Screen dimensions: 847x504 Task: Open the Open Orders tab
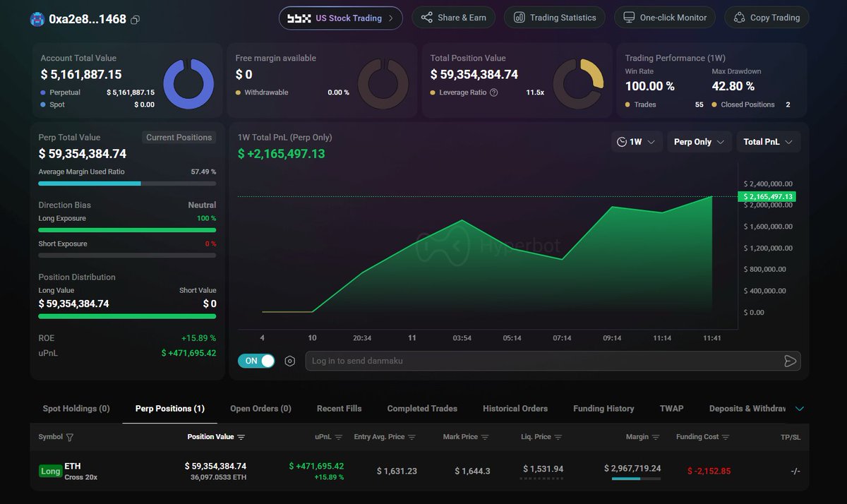click(x=260, y=409)
